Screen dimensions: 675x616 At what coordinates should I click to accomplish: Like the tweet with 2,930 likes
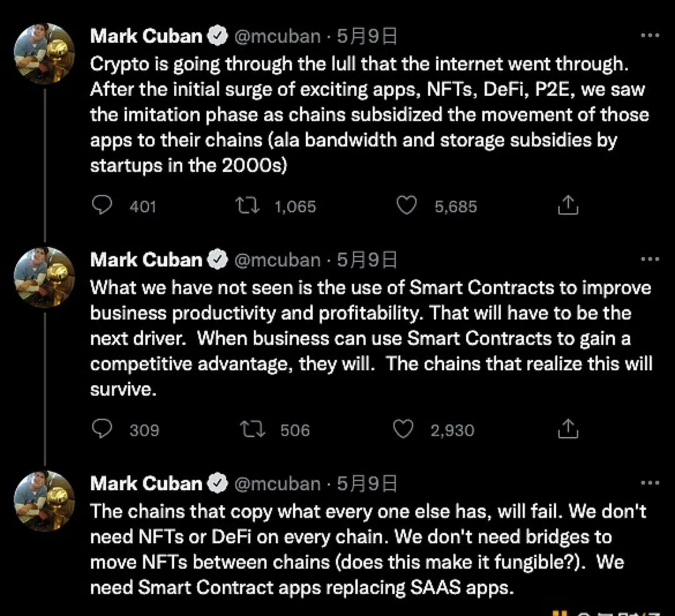pyautogui.click(x=404, y=429)
